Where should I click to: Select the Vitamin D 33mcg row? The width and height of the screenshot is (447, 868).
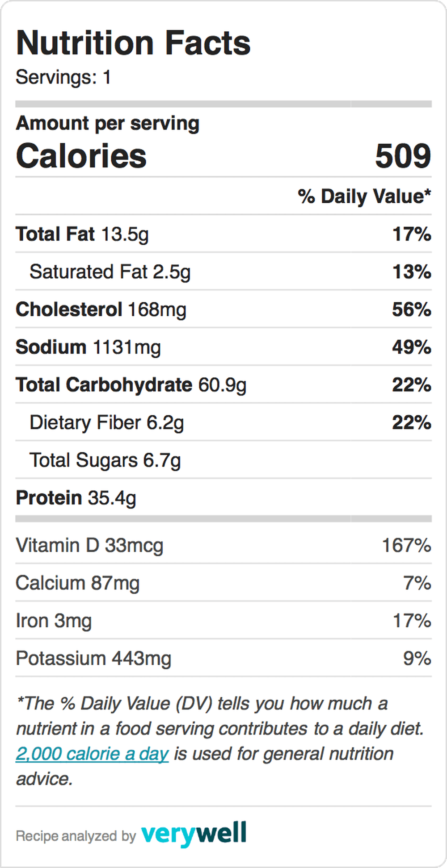click(223, 545)
